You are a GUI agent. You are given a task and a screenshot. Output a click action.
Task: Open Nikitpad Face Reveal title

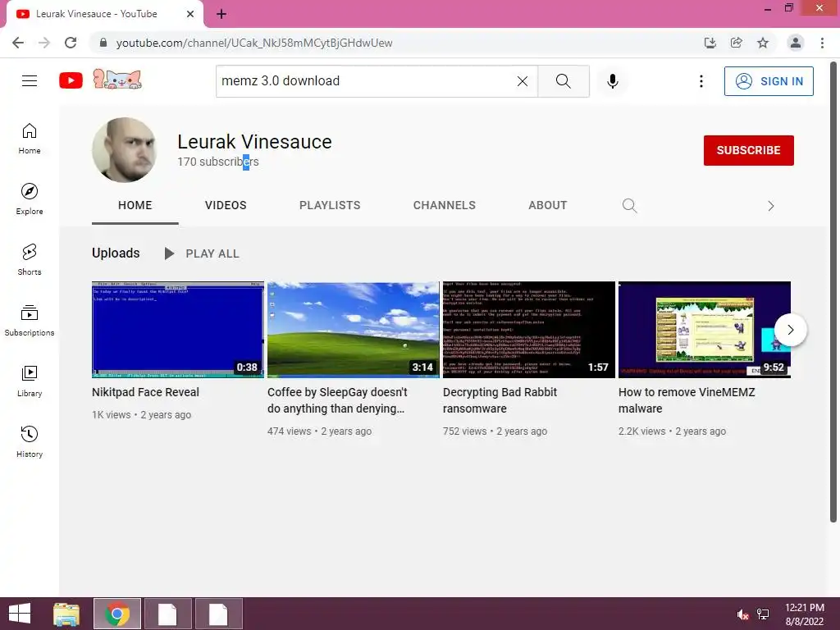pos(146,393)
